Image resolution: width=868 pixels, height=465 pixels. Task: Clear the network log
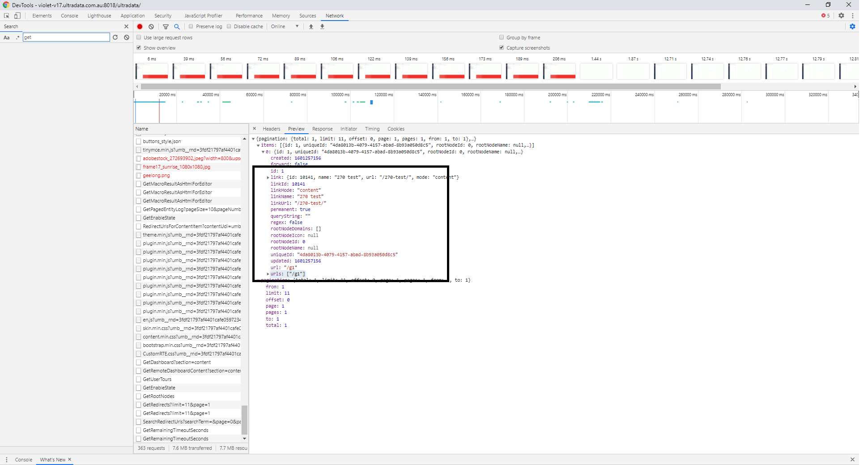pos(151,26)
